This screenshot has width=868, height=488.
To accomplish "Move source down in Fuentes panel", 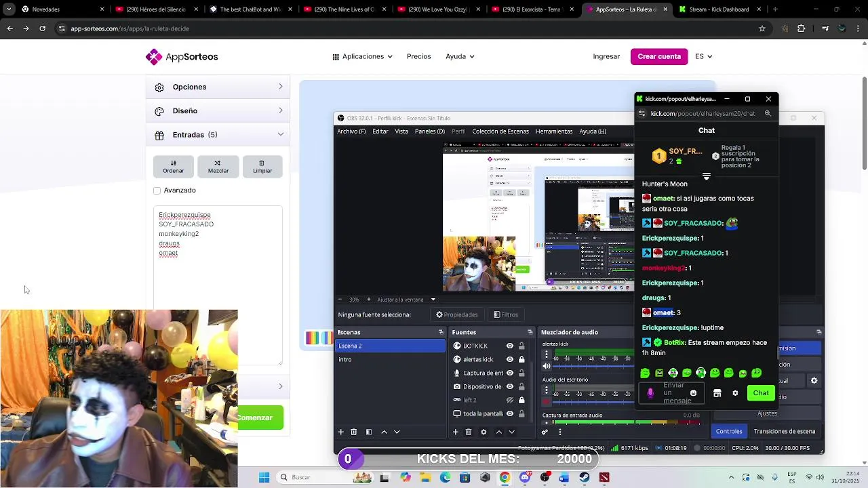I will coord(511,432).
